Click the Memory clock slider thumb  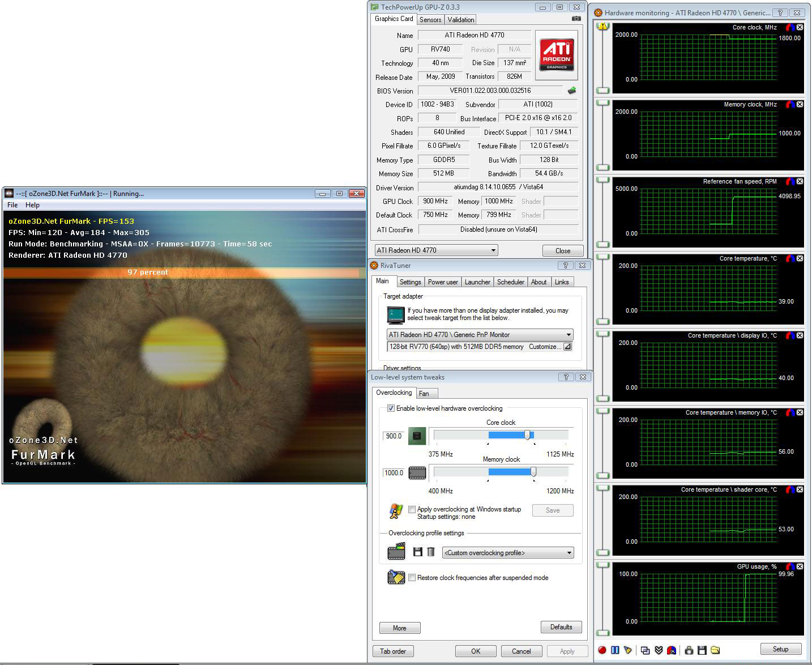pos(533,472)
